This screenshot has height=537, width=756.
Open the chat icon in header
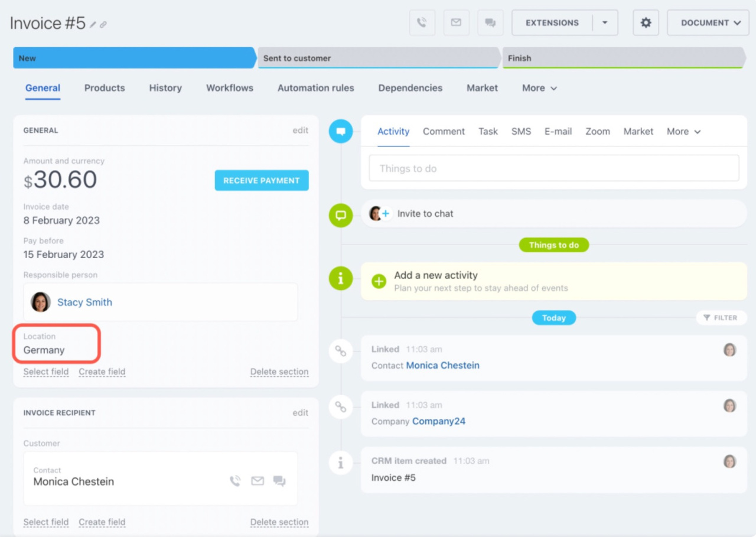490,23
